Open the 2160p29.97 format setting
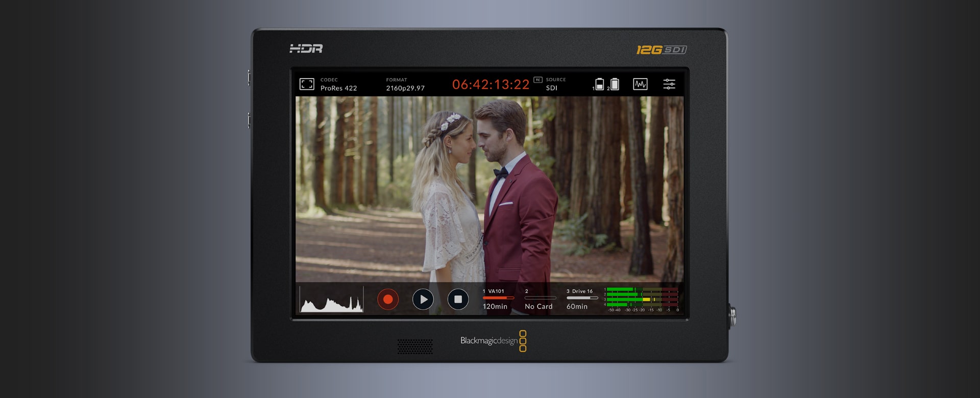Viewport: 980px width, 398px height. pos(405,85)
